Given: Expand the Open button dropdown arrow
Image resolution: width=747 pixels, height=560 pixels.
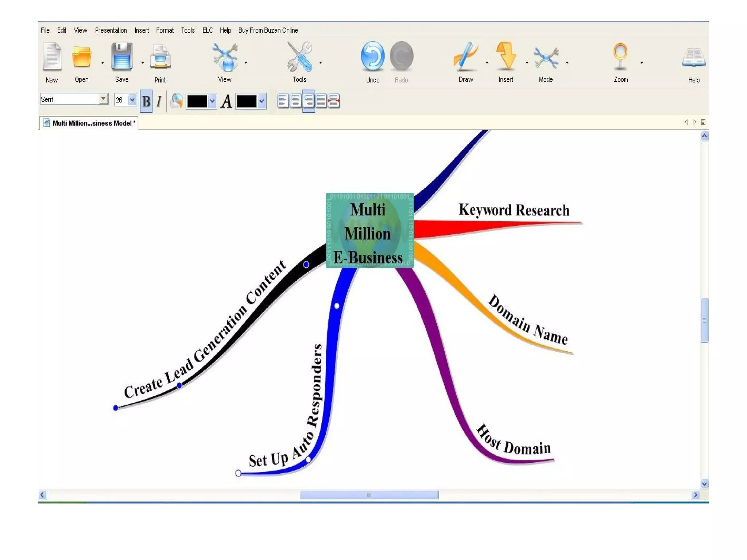Looking at the screenshot, I should (x=102, y=63).
